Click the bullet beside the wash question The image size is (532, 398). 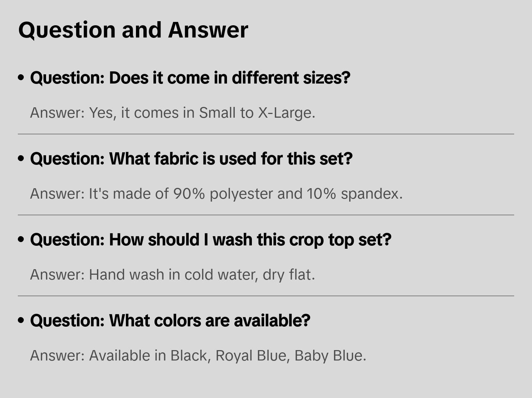[21, 240]
